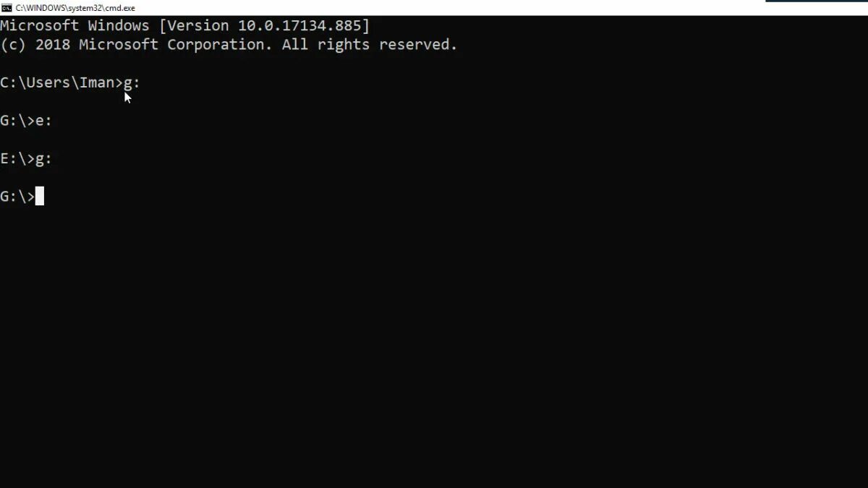Screen dimensions: 868x488
Task: Click the blinking cursor block after G:\>
Action: [x=40, y=196]
